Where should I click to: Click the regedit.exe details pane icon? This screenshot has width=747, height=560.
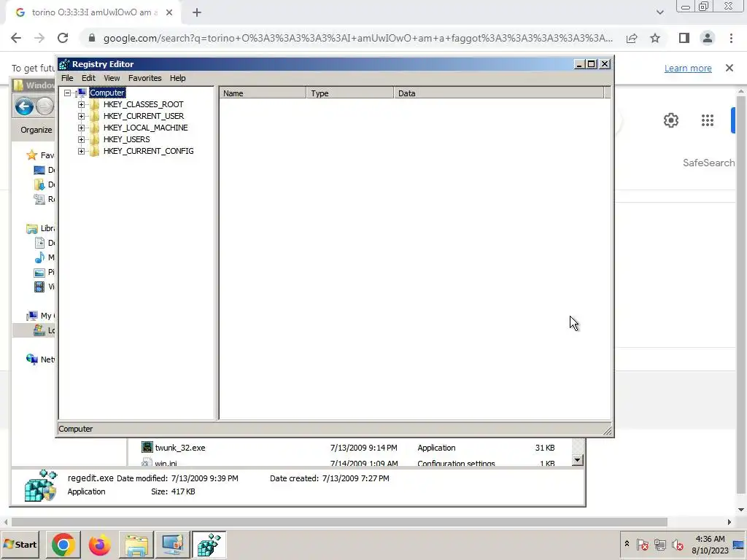coord(41,486)
